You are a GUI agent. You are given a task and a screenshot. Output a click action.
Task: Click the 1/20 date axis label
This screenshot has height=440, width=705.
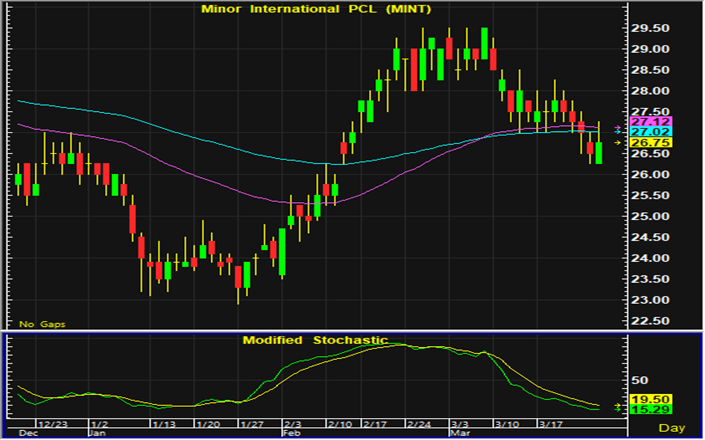click(208, 424)
